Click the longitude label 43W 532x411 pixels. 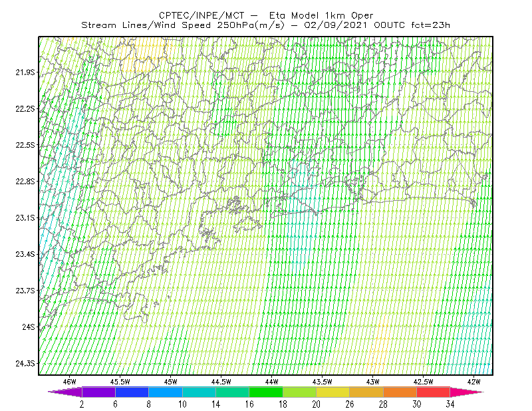coord(373,382)
